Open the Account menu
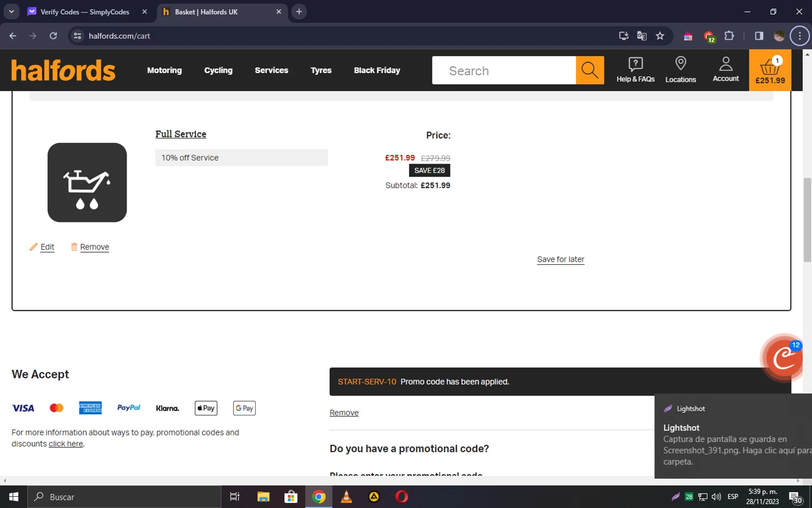812x508 pixels. tap(725, 70)
